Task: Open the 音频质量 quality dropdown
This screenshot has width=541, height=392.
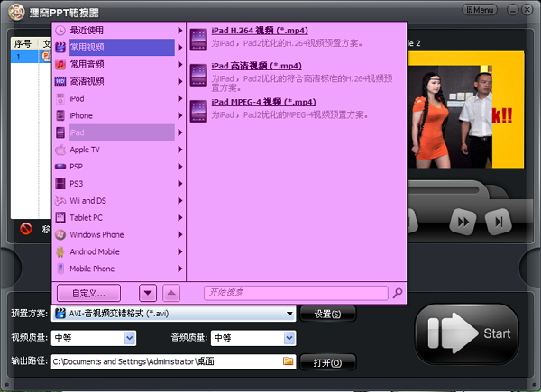Action: [x=289, y=338]
